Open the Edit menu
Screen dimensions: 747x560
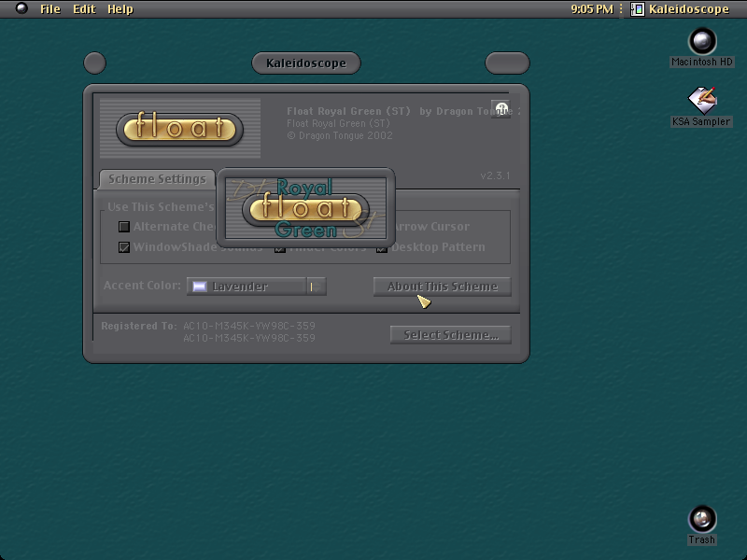tap(84, 9)
